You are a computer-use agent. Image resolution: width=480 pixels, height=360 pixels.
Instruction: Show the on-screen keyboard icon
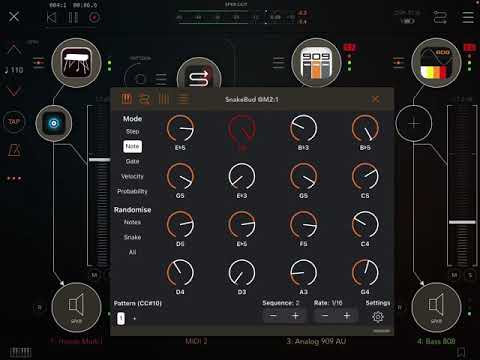pyautogui.click(x=21, y=352)
